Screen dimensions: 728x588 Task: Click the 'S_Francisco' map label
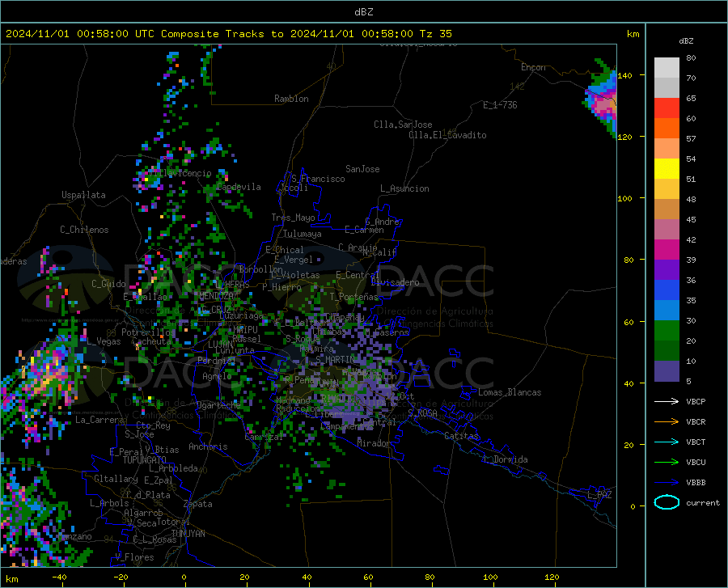tap(318, 179)
